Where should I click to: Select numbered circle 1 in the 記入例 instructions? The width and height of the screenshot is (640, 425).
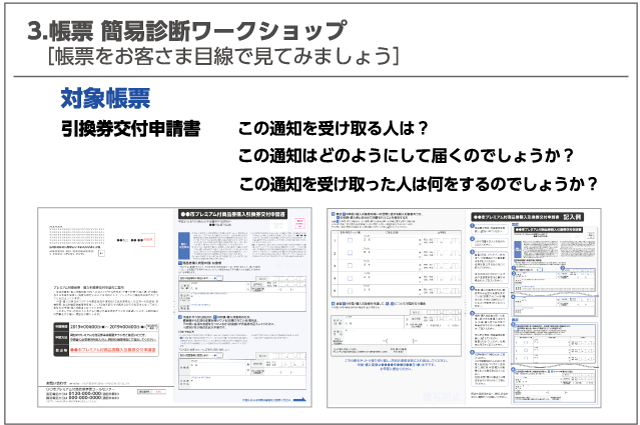pyautogui.click(x=473, y=226)
